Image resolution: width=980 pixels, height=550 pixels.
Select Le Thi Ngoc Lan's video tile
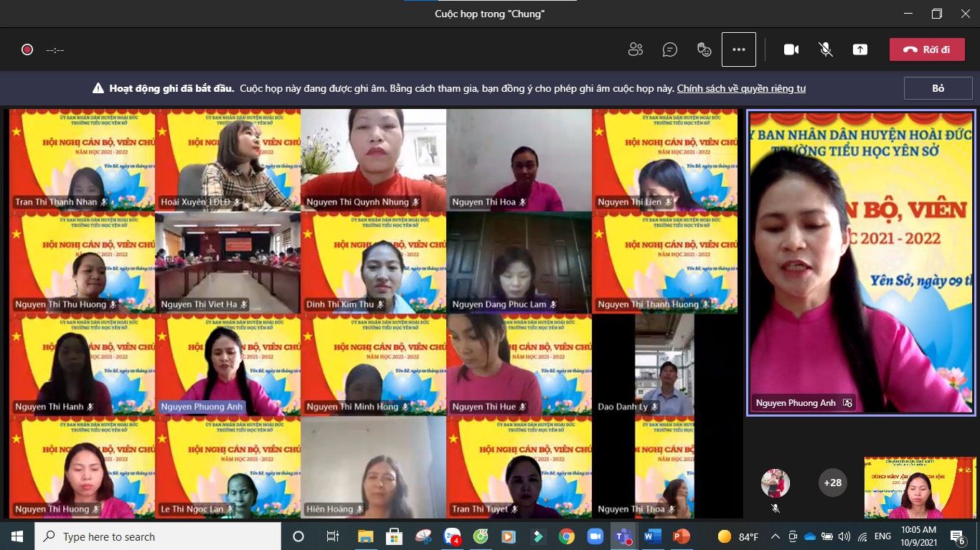click(x=227, y=468)
